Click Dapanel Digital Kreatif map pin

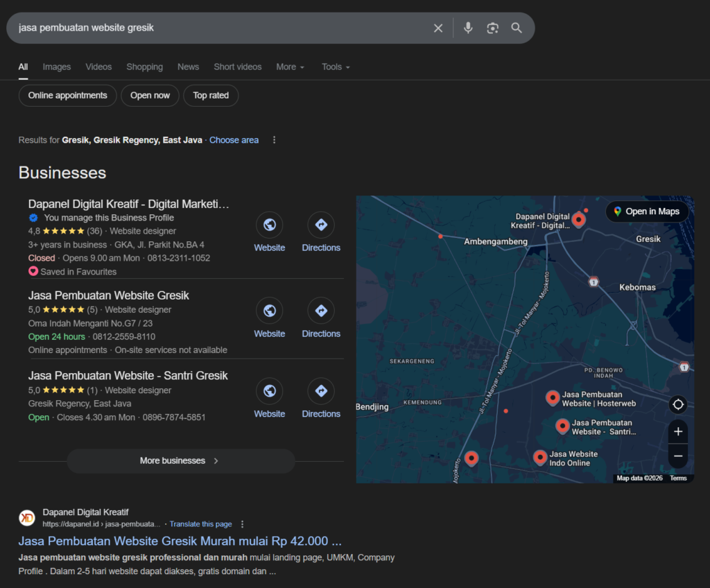[578, 220]
